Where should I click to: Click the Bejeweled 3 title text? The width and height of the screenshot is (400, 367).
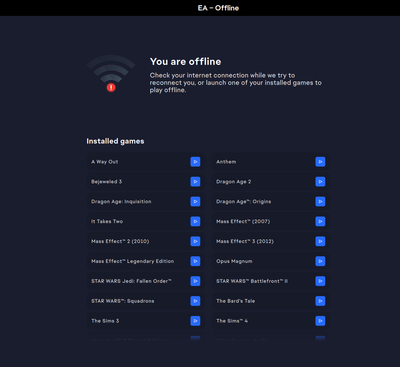(106, 182)
